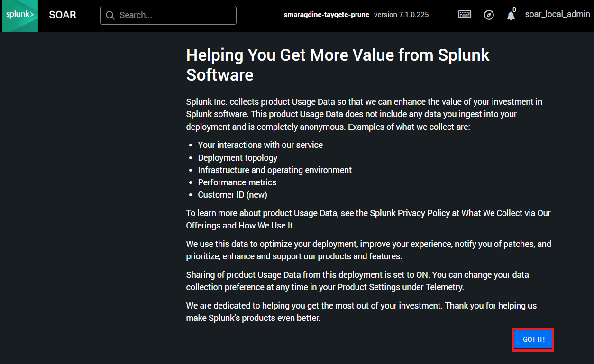Click 'What We Collect via Our Offerings' text
This screenshot has width=594, height=364.
(x=506, y=213)
